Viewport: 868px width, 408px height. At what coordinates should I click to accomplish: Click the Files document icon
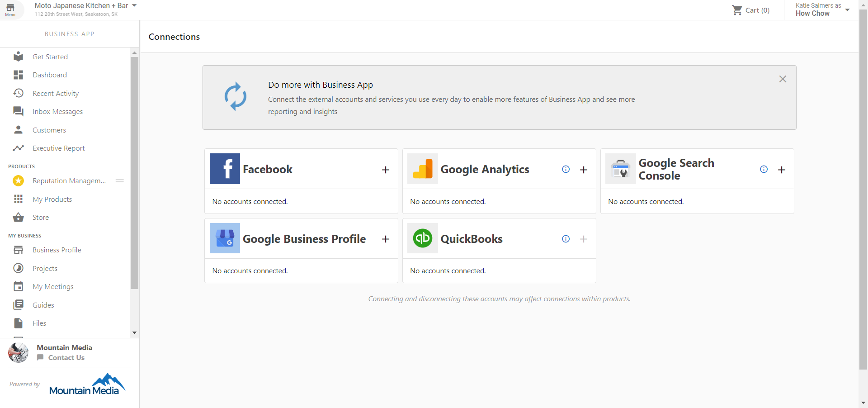pos(18,323)
